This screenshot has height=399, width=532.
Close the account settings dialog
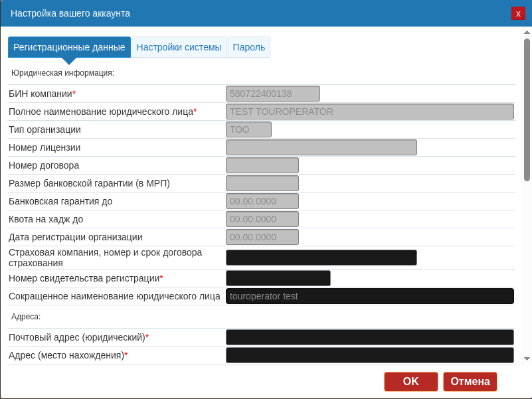518,13
